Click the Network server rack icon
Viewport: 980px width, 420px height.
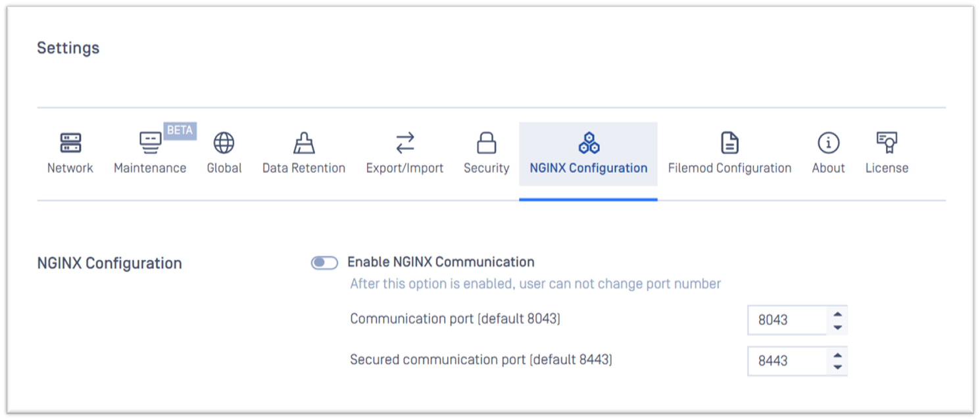[x=70, y=143]
